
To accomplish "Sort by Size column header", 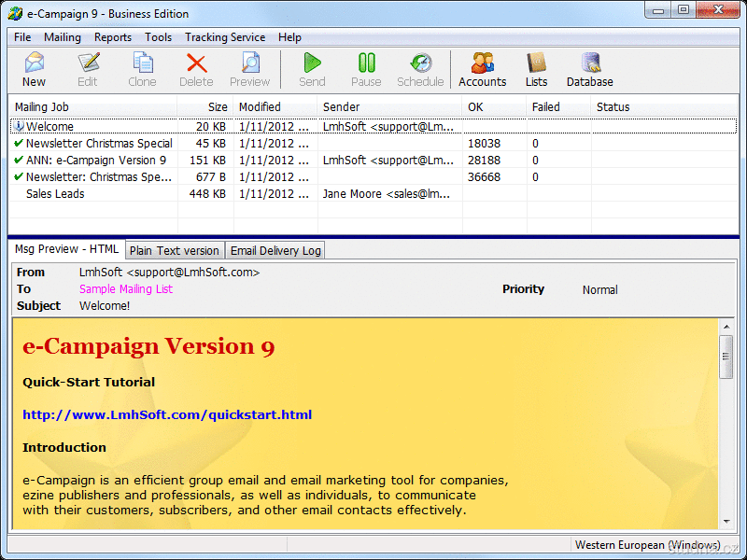I will tap(205, 107).
